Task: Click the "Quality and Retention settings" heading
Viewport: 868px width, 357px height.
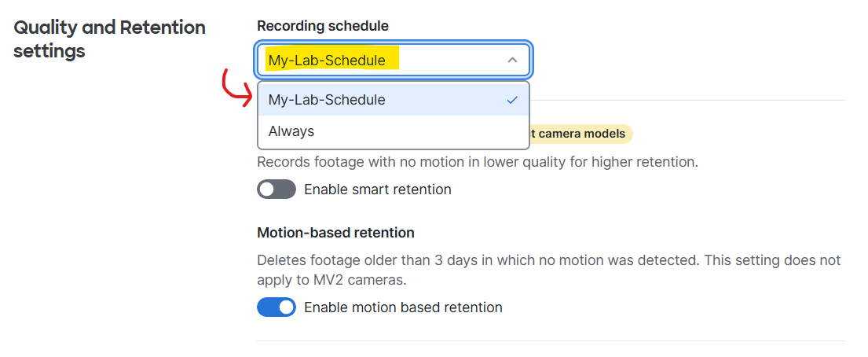Action: [110, 39]
